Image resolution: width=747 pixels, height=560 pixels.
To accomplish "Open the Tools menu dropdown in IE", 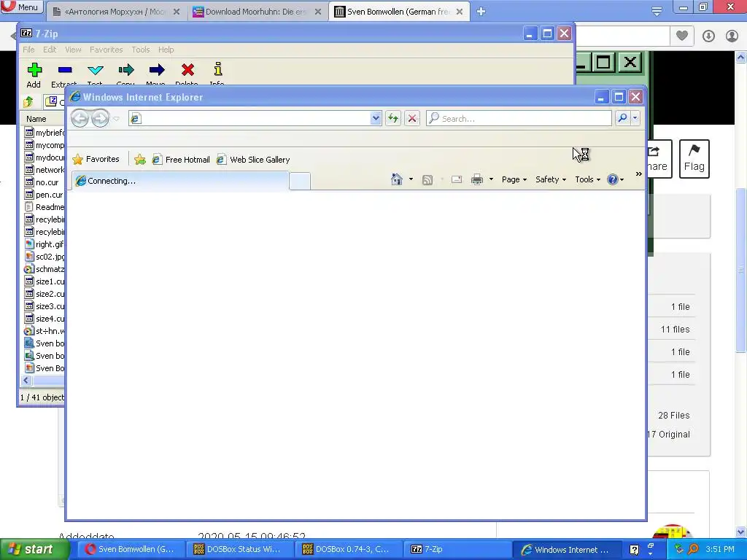I will coord(587,179).
